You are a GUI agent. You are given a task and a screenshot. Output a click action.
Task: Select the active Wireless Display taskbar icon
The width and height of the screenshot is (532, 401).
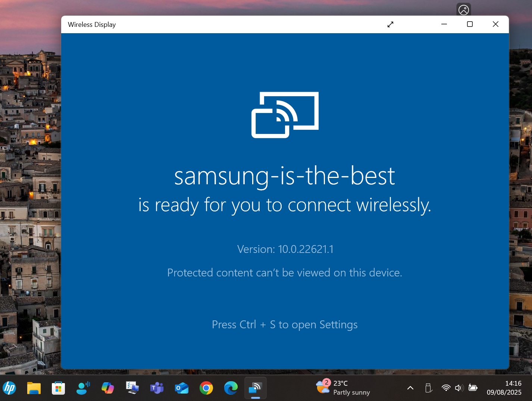tap(255, 388)
